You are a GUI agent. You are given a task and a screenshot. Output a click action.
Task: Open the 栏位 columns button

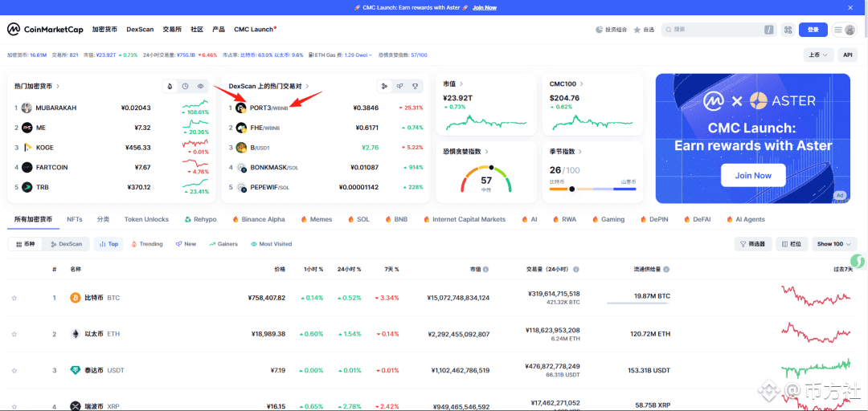tap(792, 244)
